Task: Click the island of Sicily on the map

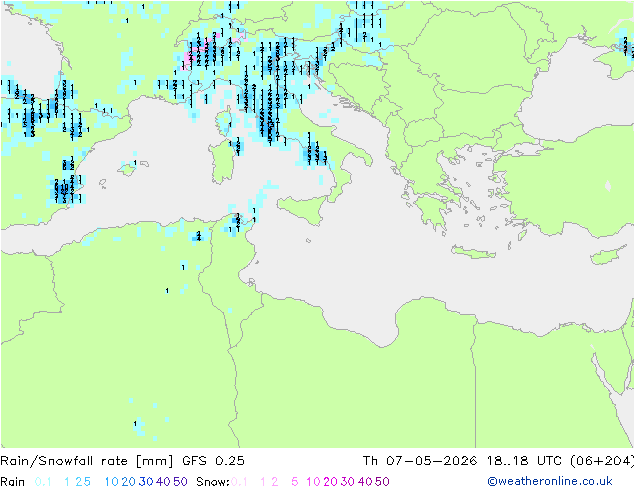Action: [304, 209]
